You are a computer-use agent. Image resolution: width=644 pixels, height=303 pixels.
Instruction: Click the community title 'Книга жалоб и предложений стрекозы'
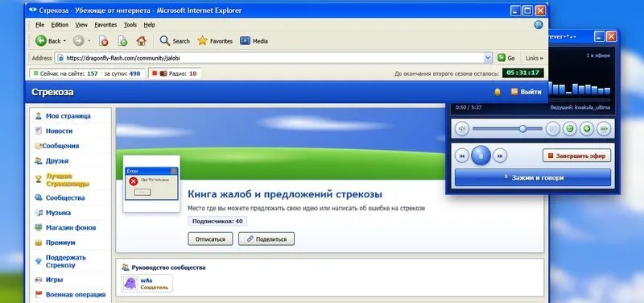tap(285, 194)
